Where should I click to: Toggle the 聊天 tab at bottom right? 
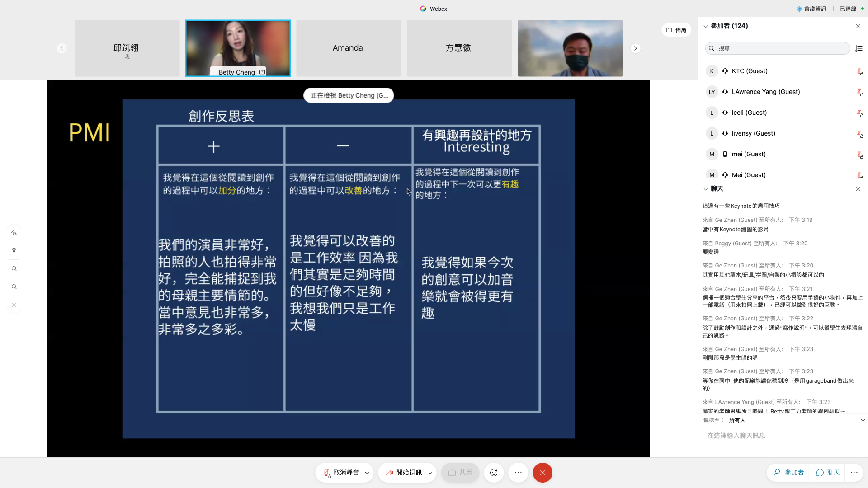pyautogui.click(x=828, y=473)
